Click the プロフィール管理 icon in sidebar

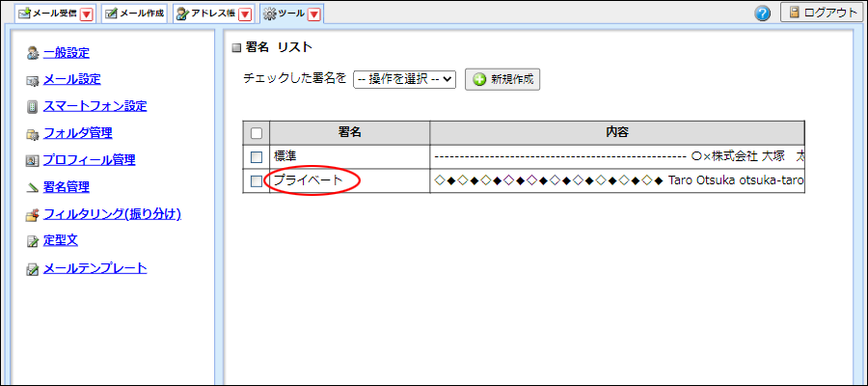(32, 161)
